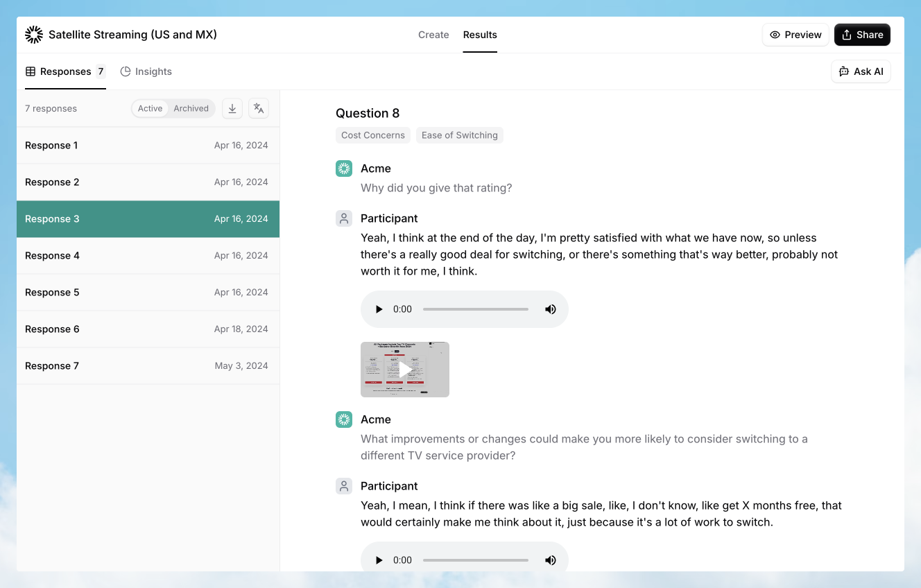Mute the first audio player
The image size is (921, 588).
(550, 309)
